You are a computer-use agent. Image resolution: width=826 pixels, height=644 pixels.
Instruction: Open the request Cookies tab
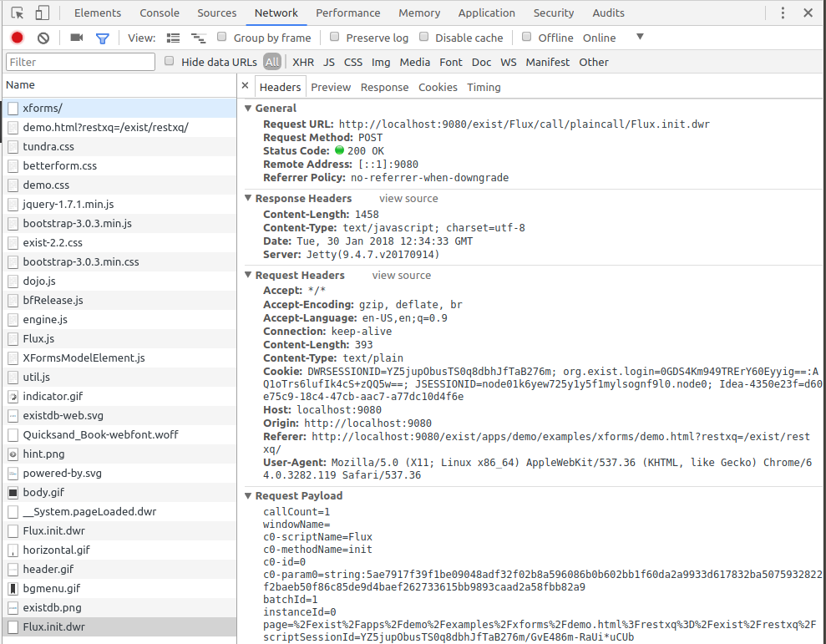[x=438, y=88]
